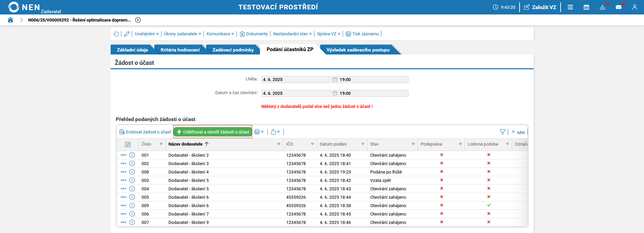Open the hamburger menu in header
The width and height of the screenshot is (644, 233).
(x=570, y=7)
